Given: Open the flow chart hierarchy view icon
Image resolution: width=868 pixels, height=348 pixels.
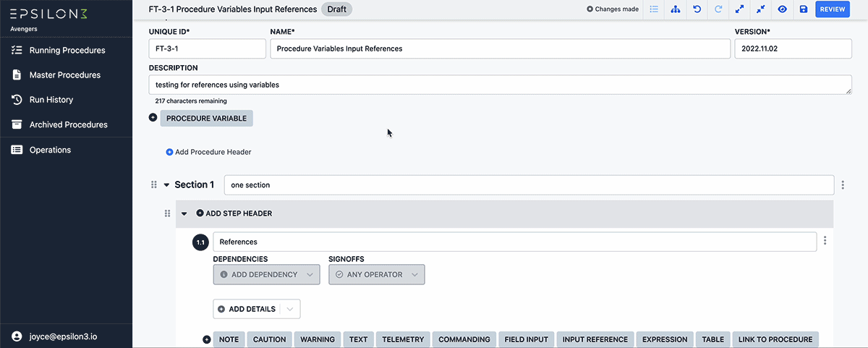Looking at the screenshot, I should click(x=676, y=9).
